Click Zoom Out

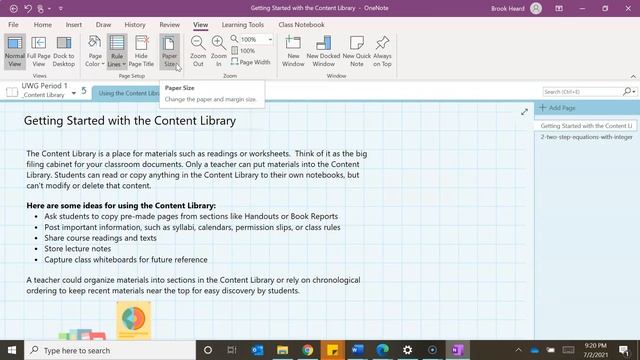(198, 51)
